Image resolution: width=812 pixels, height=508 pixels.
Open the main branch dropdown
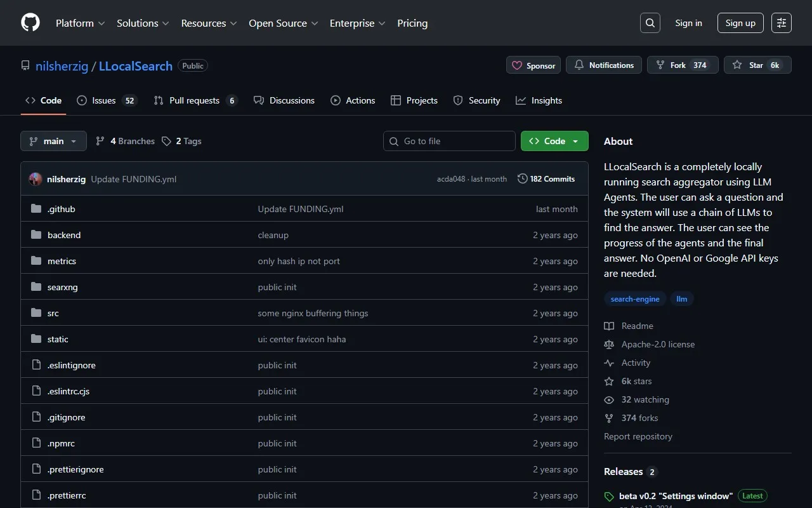click(x=53, y=140)
